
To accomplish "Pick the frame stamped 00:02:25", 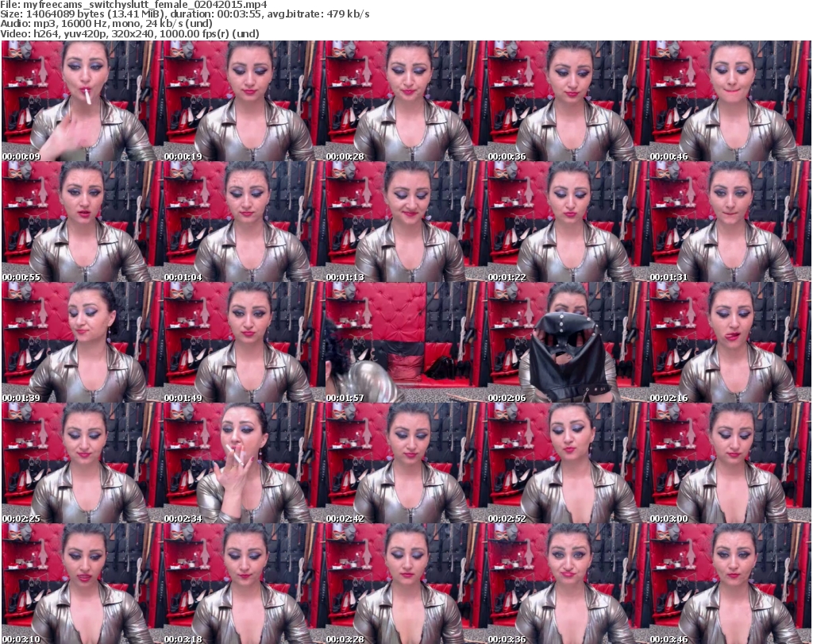I will point(82,464).
